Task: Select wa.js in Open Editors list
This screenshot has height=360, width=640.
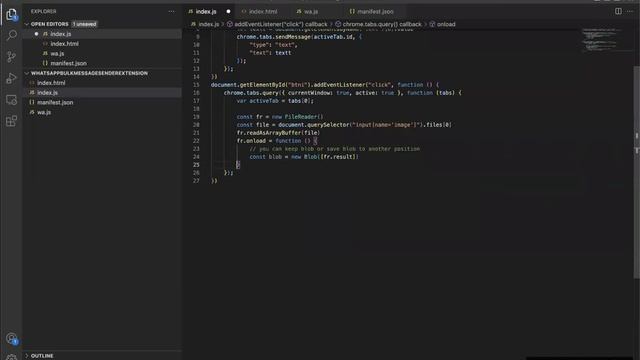Action: coord(102,53)
